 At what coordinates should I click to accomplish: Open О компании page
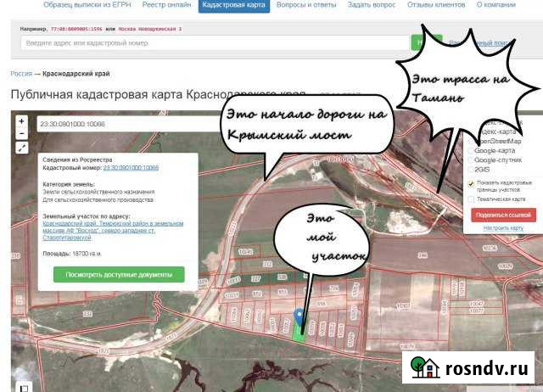tap(496, 5)
